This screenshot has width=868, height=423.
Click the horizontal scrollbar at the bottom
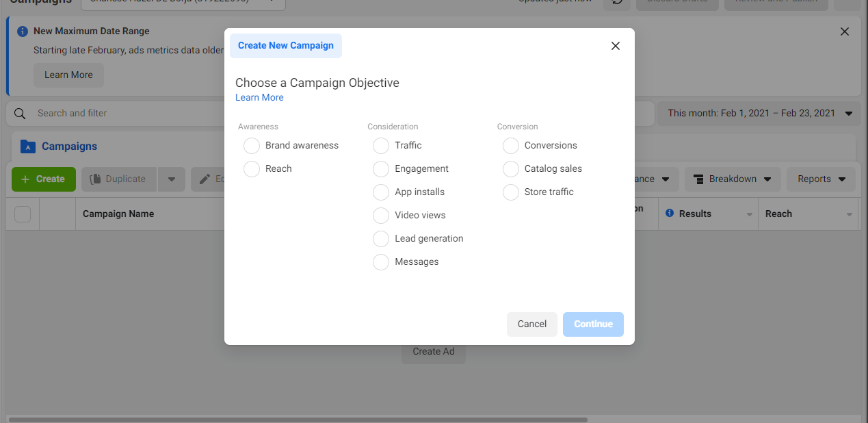[x=298, y=420]
